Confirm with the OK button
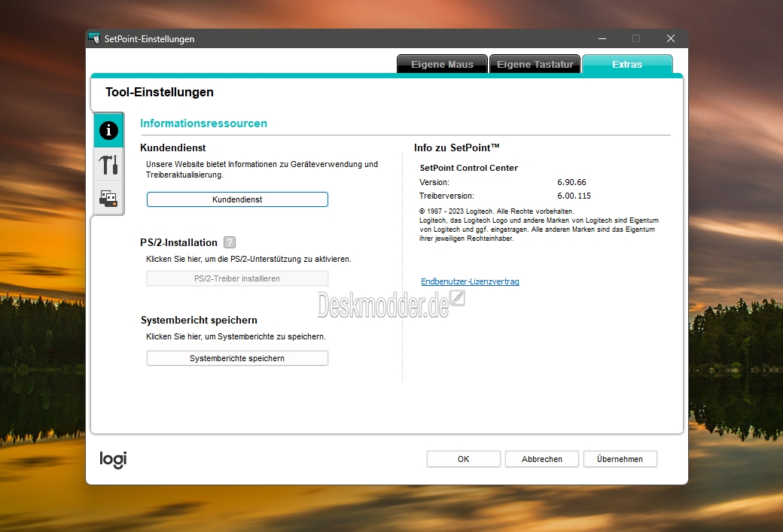The image size is (783, 532). pos(464,459)
